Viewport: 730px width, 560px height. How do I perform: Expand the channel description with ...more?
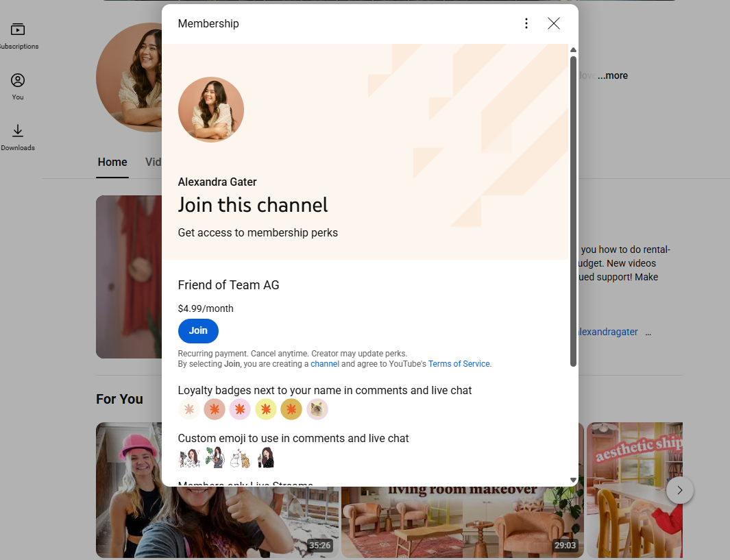point(613,75)
